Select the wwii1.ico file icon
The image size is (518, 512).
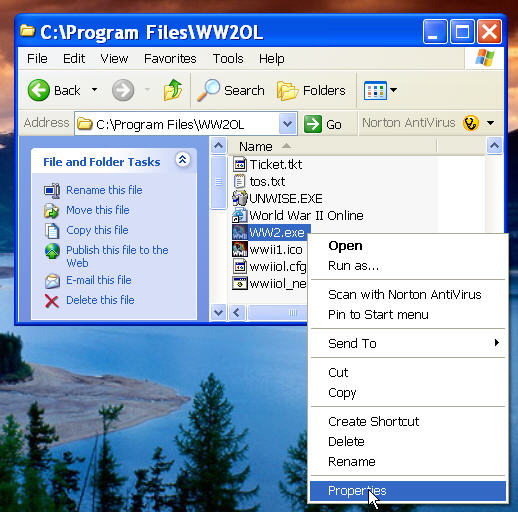pyautogui.click(x=240, y=249)
